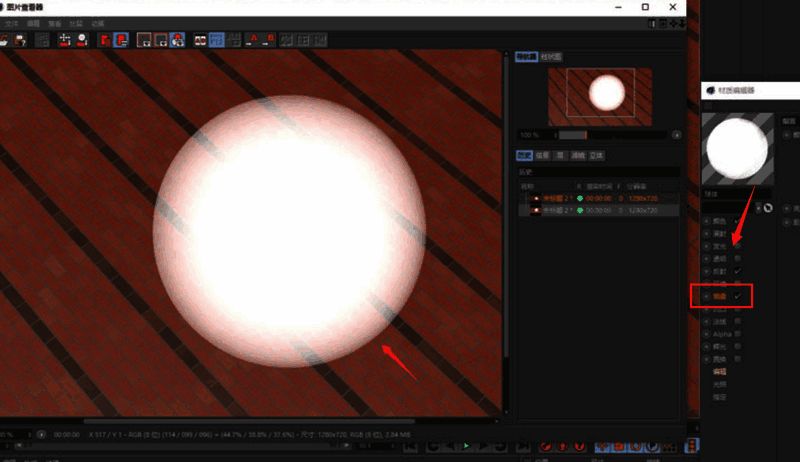Expand the 颜色 (Color) channel row
This screenshot has height=462, width=800.
click(x=707, y=220)
